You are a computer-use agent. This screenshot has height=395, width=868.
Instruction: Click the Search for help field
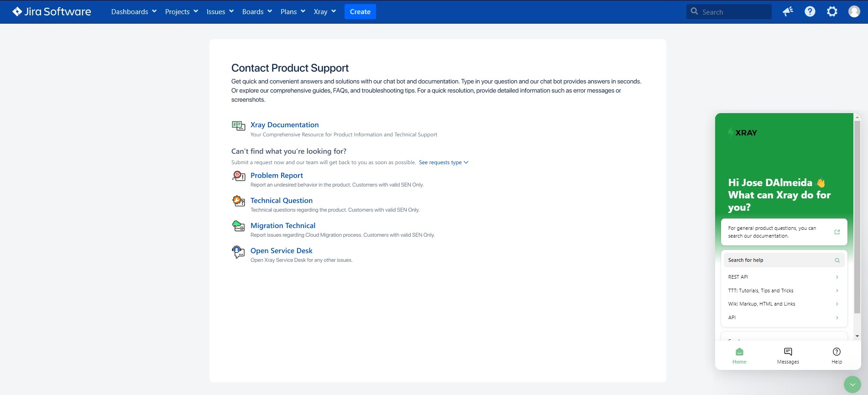pyautogui.click(x=784, y=260)
